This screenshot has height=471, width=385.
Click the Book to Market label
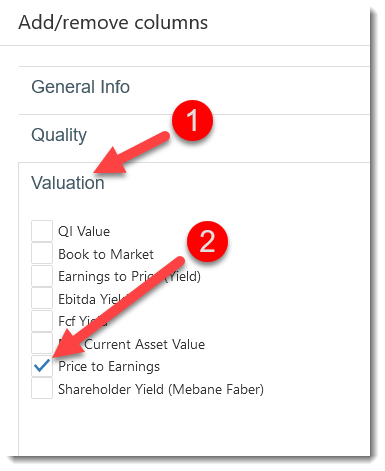pyautogui.click(x=106, y=254)
